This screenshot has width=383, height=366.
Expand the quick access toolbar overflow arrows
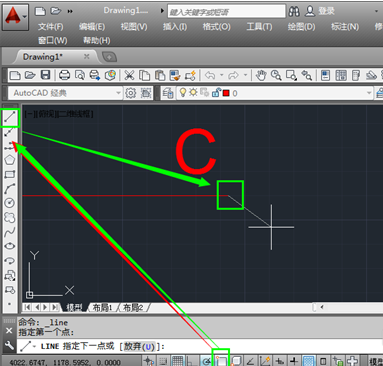[x=70, y=11]
